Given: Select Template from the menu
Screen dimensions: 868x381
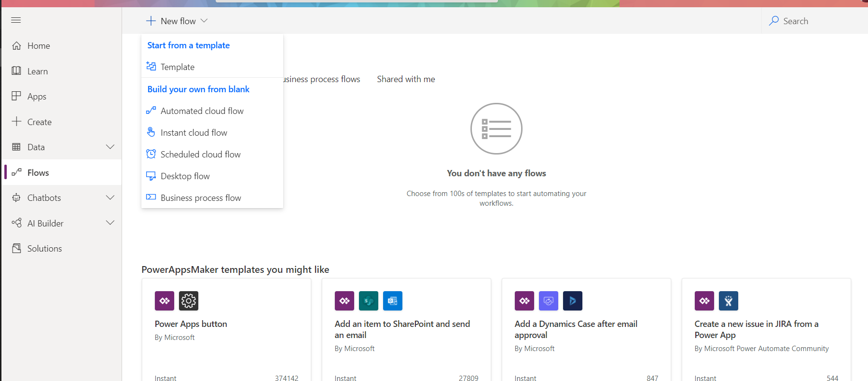Looking at the screenshot, I should coord(178,67).
